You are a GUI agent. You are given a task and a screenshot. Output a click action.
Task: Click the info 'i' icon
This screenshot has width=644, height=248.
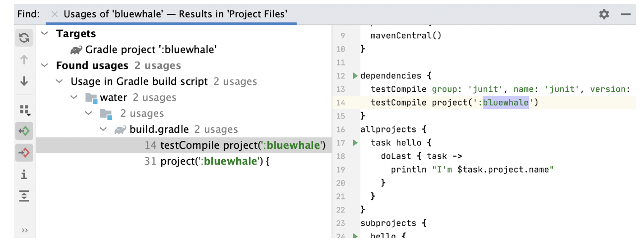(x=24, y=175)
